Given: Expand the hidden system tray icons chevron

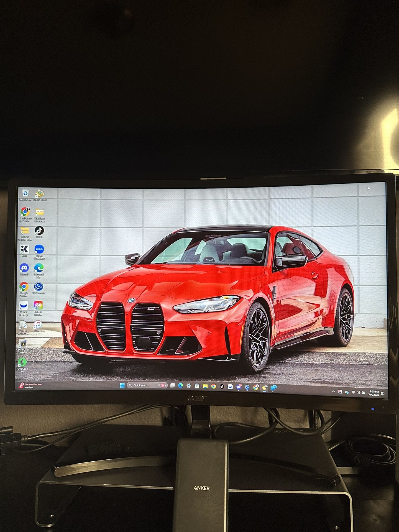Looking at the screenshot, I should click(334, 392).
